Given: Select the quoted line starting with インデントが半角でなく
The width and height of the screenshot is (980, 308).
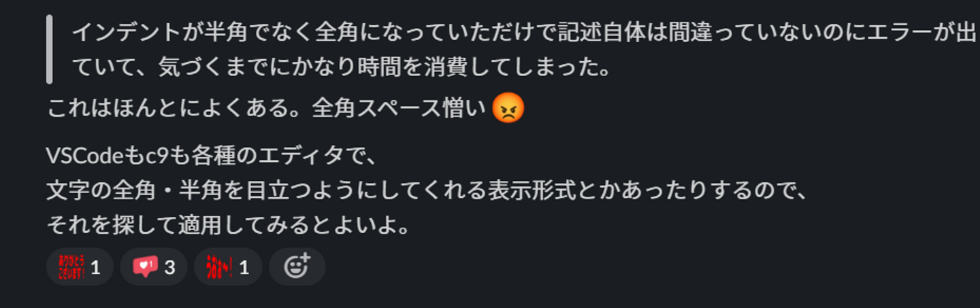Looking at the screenshot, I should click(524, 32).
